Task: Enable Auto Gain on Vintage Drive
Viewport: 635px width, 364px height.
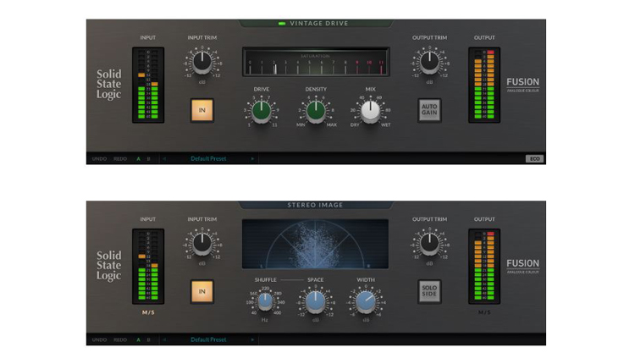Action: pos(428,110)
